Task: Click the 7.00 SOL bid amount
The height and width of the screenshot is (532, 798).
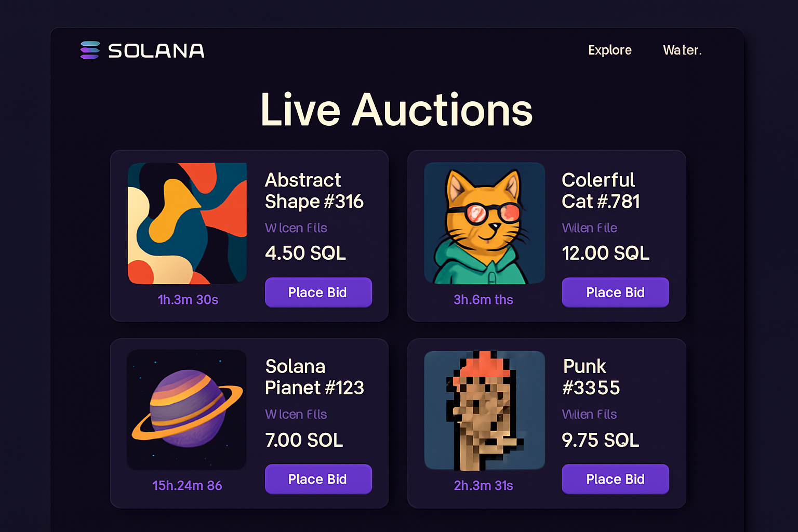Action: 303,440
